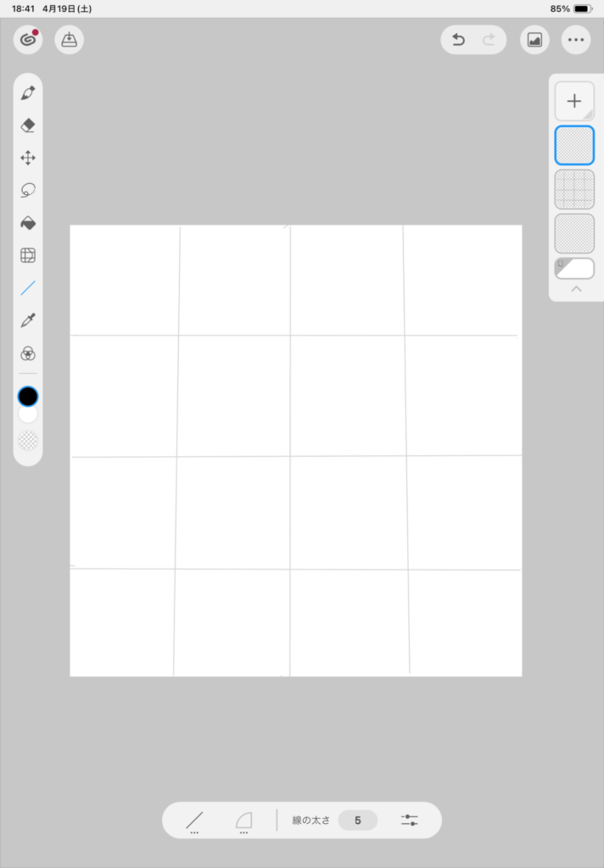The width and height of the screenshot is (604, 868).
Task: Select the Paint bucket fill tool
Action: click(28, 223)
